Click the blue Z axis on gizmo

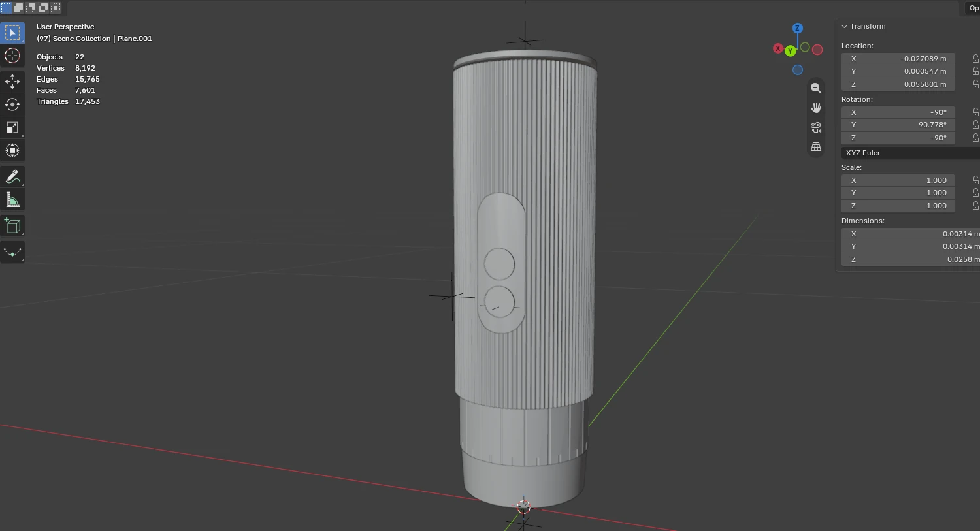(797, 28)
